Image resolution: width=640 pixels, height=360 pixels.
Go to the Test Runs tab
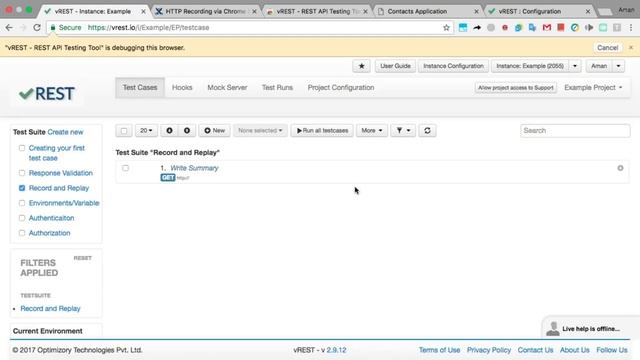277,87
